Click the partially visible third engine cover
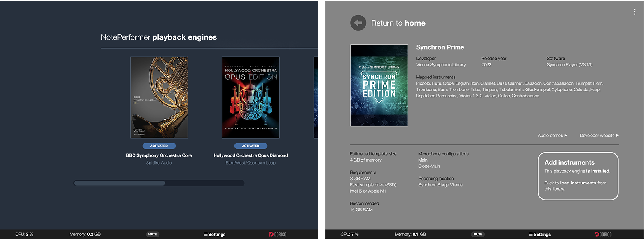This screenshot has width=644, height=240. [316, 97]
